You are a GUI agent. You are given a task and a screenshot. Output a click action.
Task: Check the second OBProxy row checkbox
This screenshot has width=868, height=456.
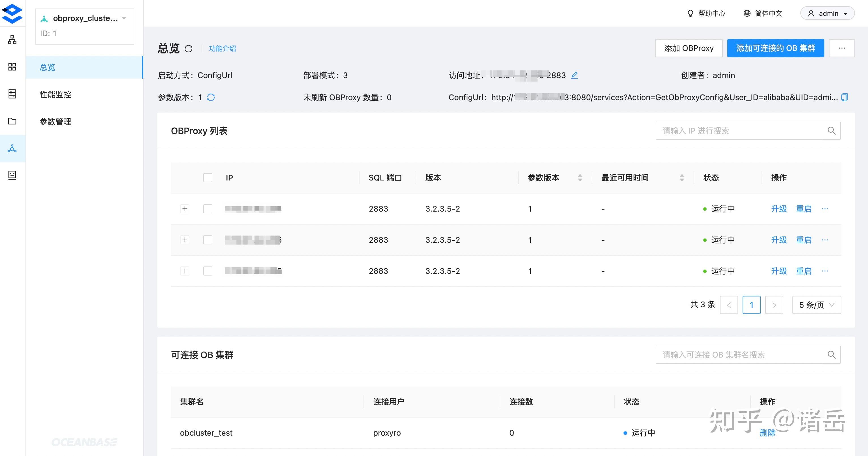(x=208, y=240)
